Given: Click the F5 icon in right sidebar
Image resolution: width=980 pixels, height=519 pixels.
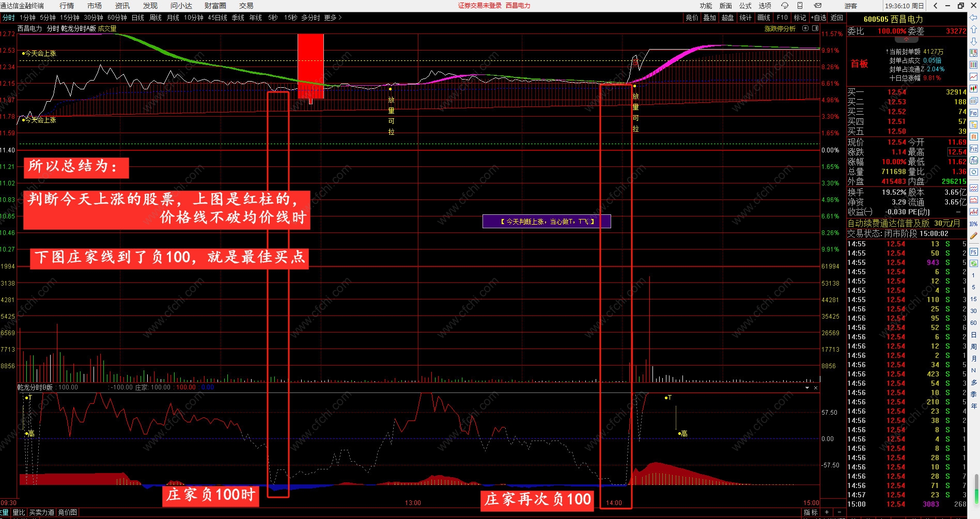Looking at the screenshot, I should coord(973,252).
